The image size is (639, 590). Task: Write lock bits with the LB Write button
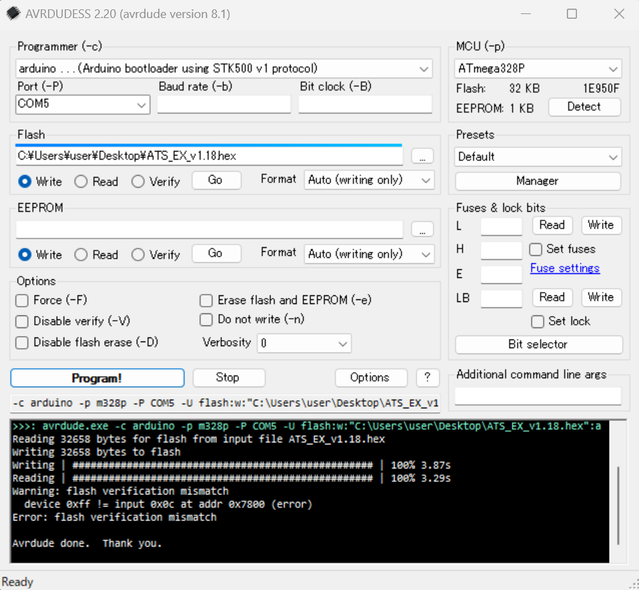coord(601,297)
